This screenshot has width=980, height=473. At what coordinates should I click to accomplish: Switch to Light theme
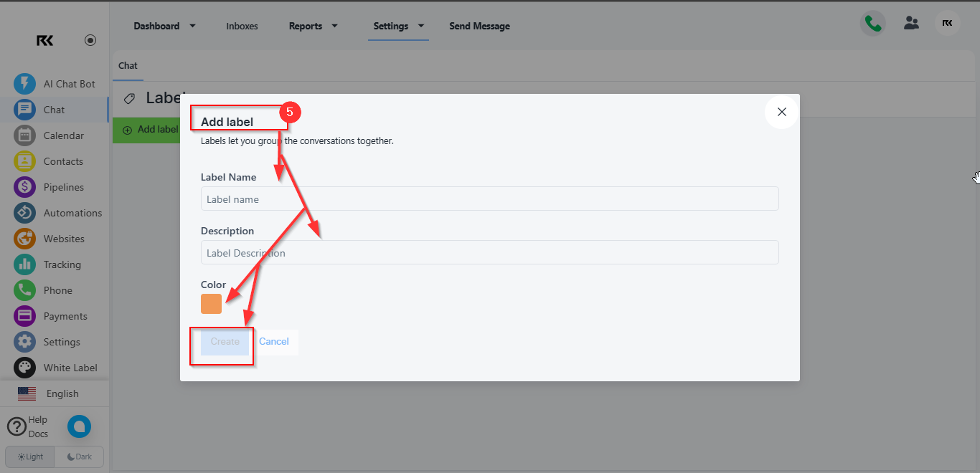(x=30, y=457)
